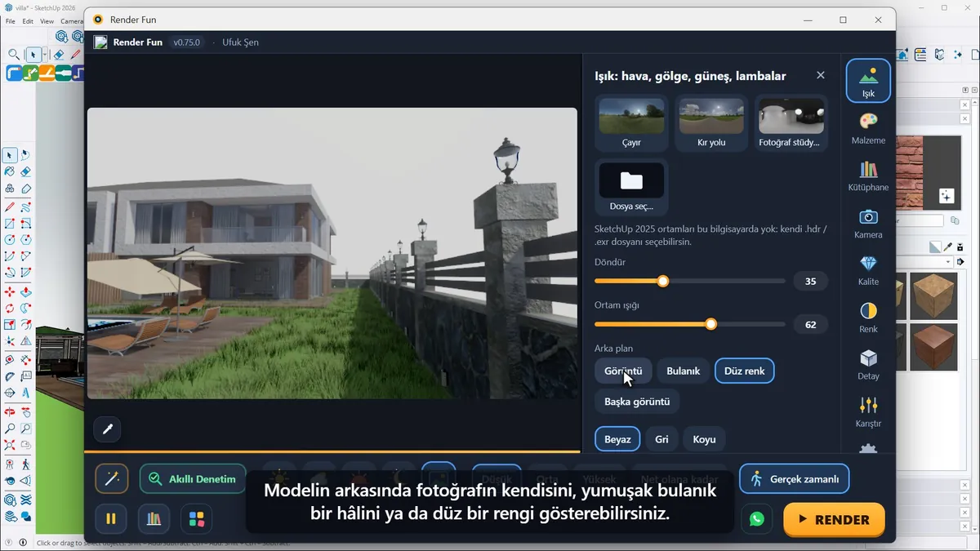Image resolution: width=980 pixels, height=551 pixels.
Task: Select the SketchUp Line pencil tool
Action: pos(9,207)
